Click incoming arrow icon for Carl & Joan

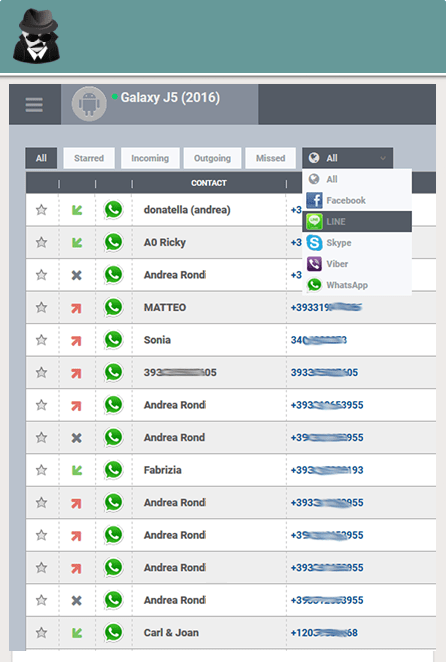76,632
